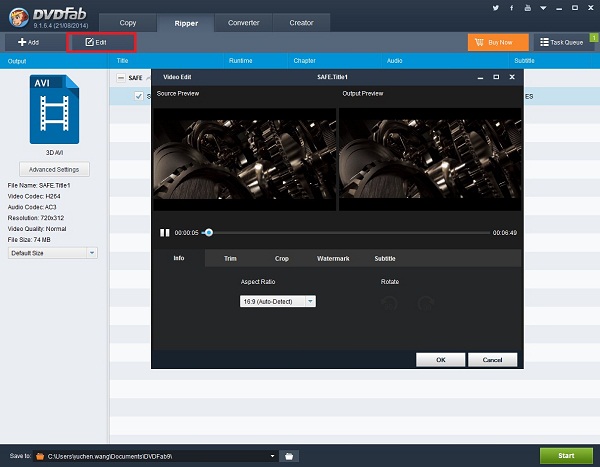Click the rotate clockwise icon
This screenshot has width=600, height=467.
pyautogui.click(x=426, y=304)
